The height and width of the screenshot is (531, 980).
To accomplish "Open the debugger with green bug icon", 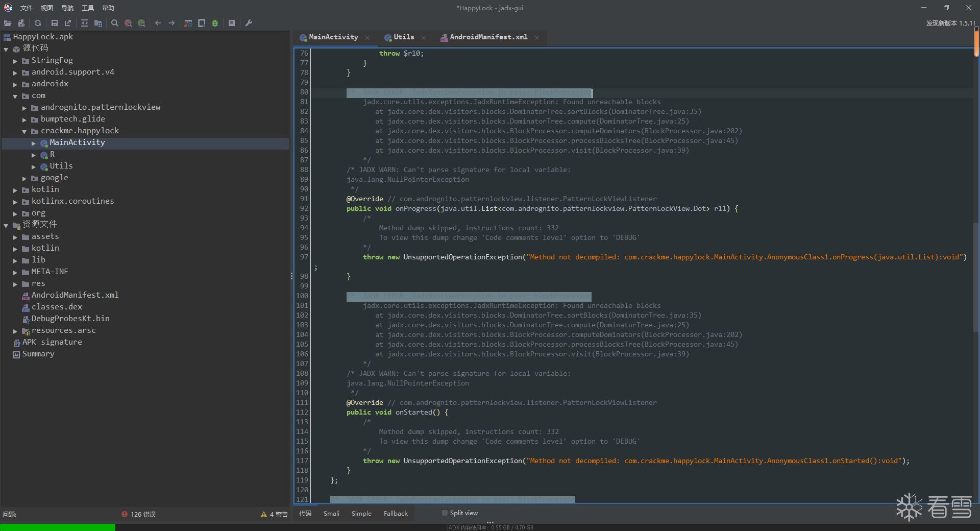I will click(x=215, y=23).
